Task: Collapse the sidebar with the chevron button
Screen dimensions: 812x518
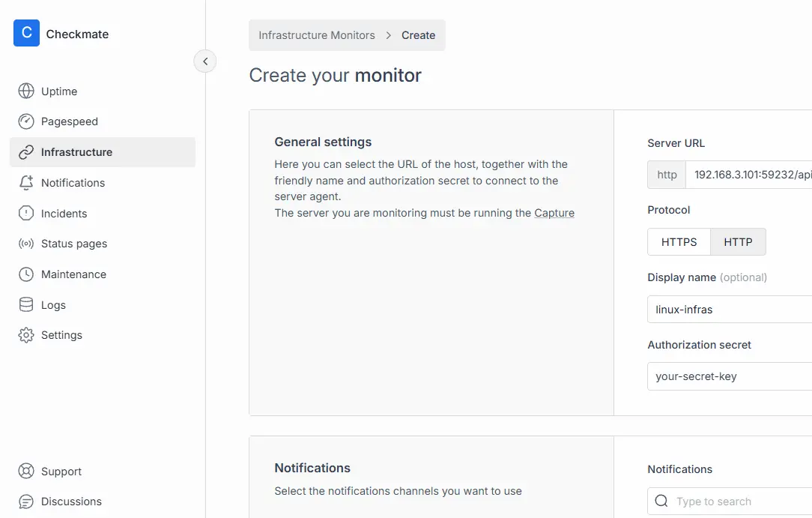Action: (205, 61)
